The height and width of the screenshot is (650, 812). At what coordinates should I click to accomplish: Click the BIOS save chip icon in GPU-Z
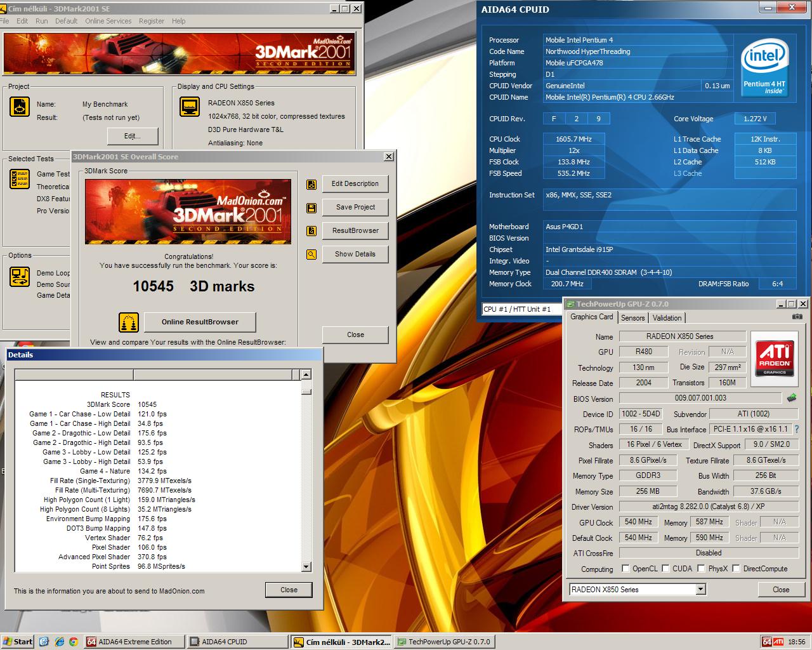coord(792,398)
